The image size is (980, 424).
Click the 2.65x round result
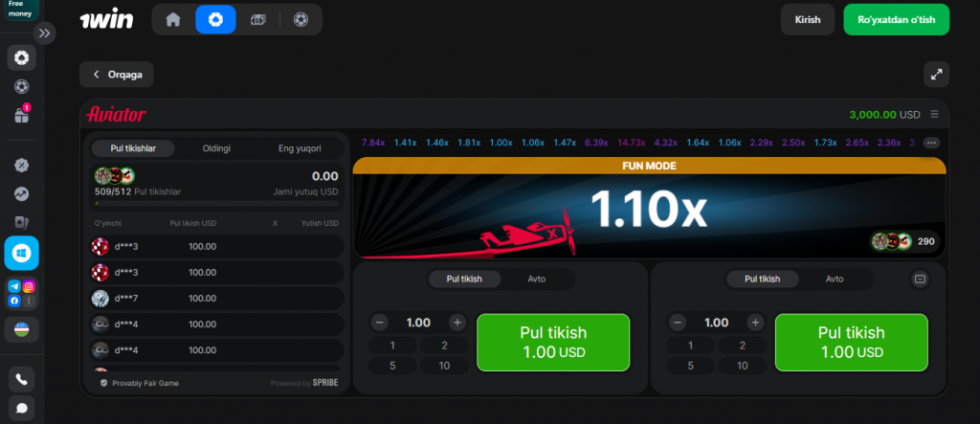(x=857, y=143)
